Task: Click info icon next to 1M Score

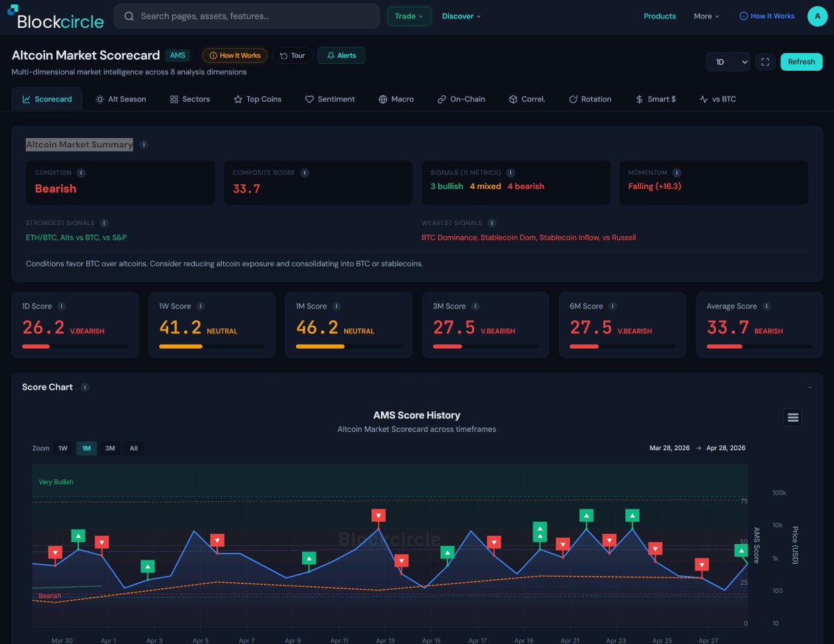Action: click(x=337, y=306)
